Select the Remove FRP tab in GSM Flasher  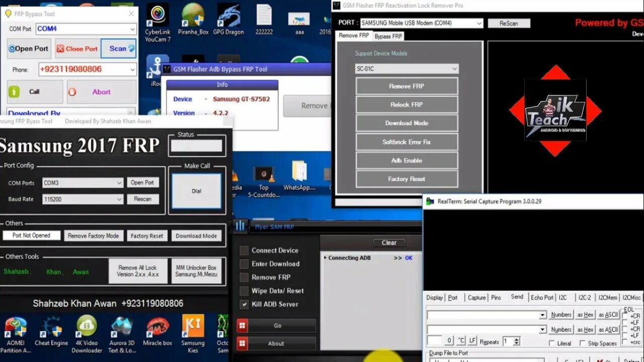[354, 36]
